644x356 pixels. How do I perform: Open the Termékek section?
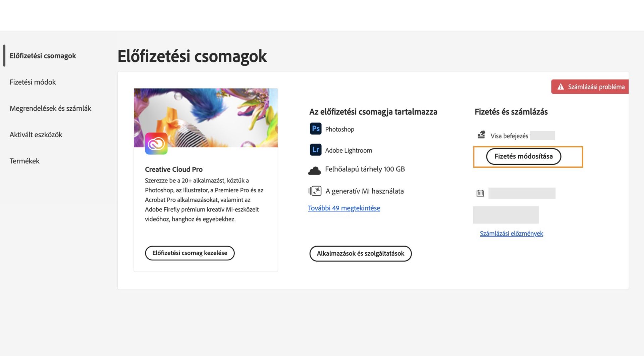click(x=24, y=161)
